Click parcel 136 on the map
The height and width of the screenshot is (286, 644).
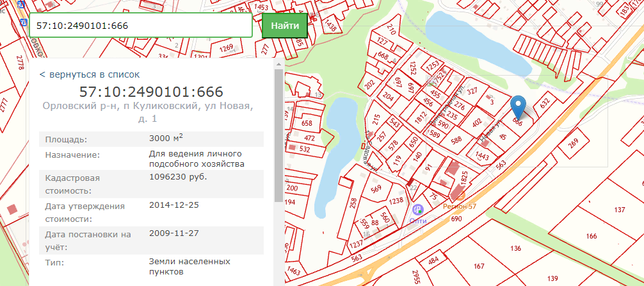515,248
